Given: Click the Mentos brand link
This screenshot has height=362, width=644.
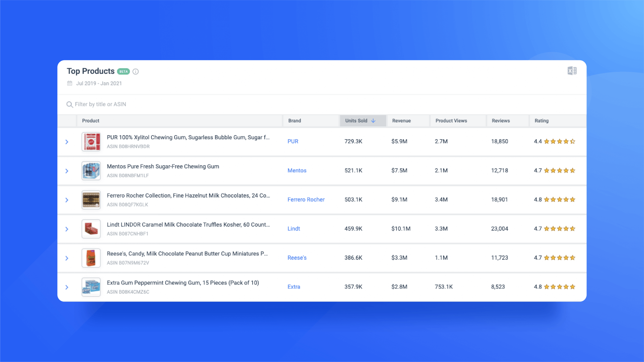Looking at the screenshot, I should (x=296, y=170).
